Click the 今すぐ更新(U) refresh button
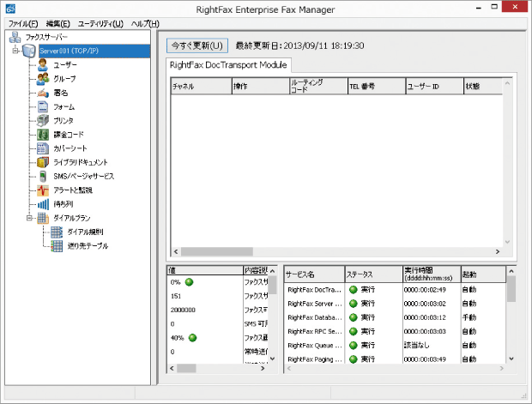 (197, 45)
